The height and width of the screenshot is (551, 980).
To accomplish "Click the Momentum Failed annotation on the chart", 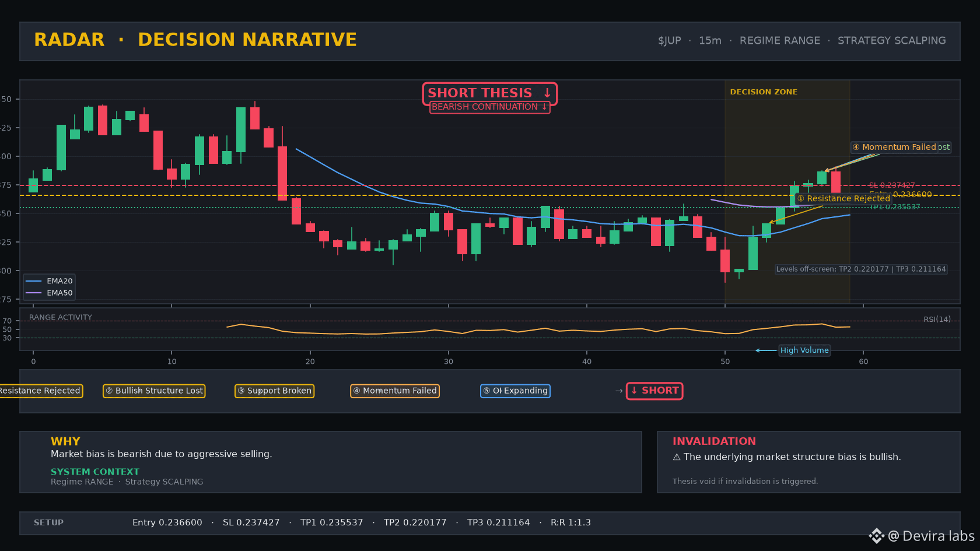I will (x=894, y=147).
